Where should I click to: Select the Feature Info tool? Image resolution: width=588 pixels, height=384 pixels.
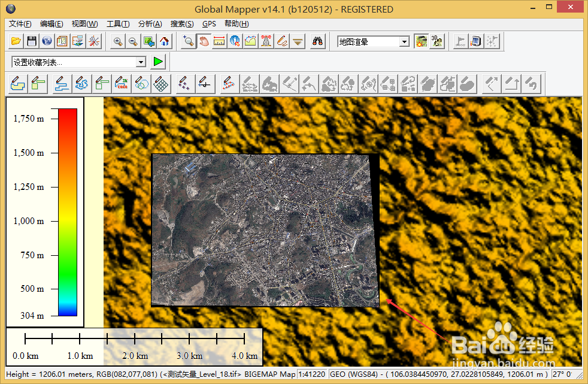pos(235,41)
